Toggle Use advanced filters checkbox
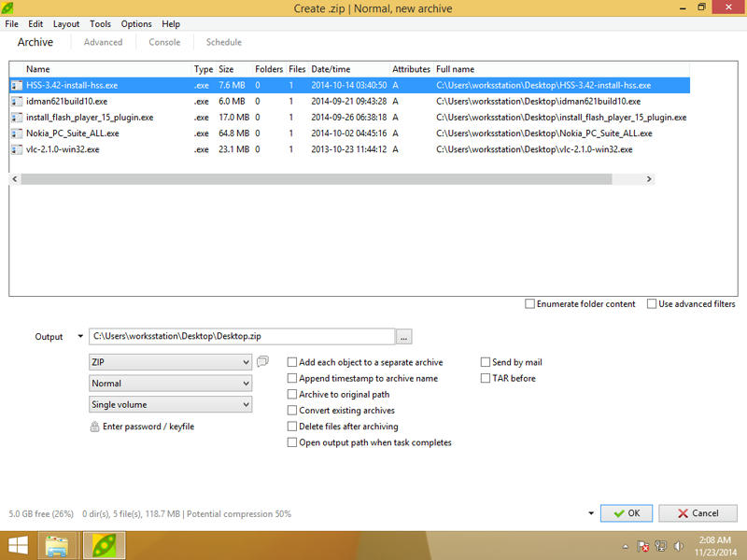This screenshot has height=560, width=747. (652, 304)
